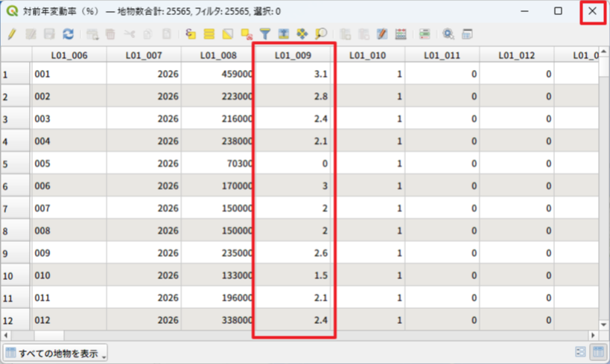
Task: Toggle editing mode with the pencil icon
Action: click(x=12, y=34)
